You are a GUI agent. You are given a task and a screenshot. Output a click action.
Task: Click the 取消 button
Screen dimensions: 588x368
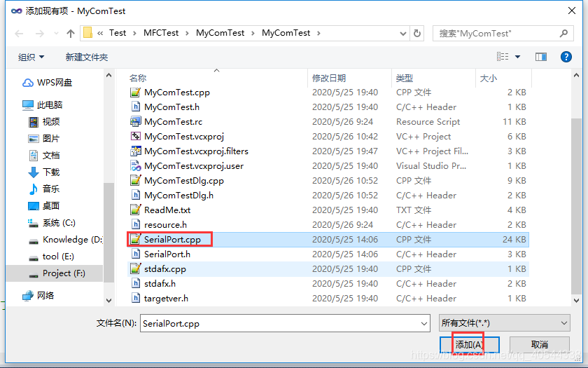click(540, 344)
